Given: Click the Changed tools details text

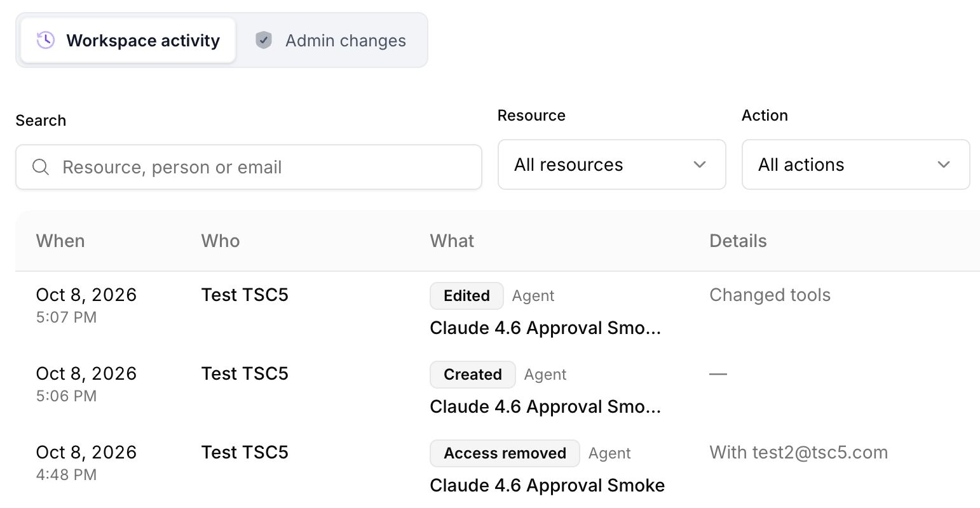Looking at the screenshot, I should point(770,295).
